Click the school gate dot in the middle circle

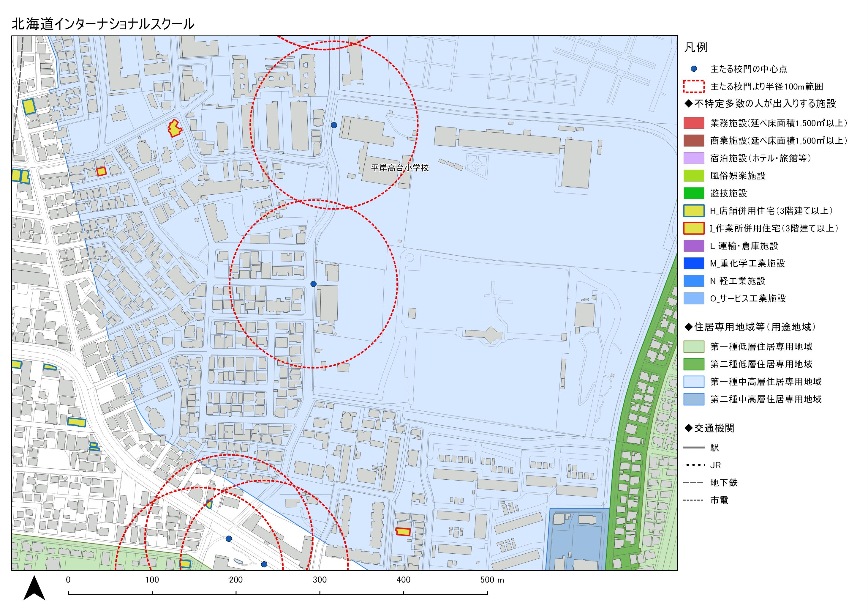[313, 284]
